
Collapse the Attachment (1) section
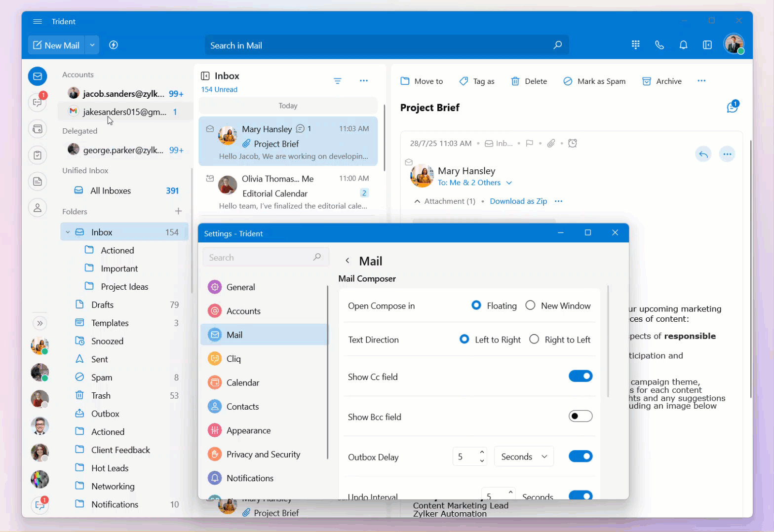(x=418, y=201)
